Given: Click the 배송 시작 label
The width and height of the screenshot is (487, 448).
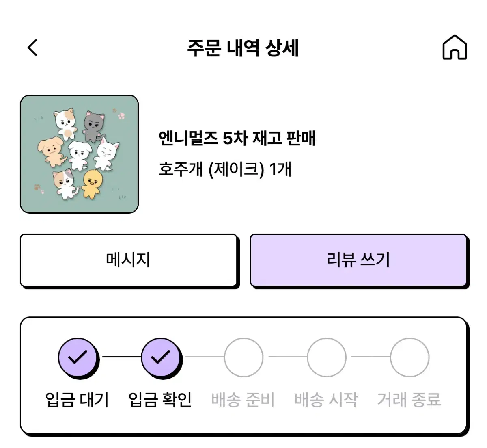Looking at the screenshot, I should coord(326,400).
